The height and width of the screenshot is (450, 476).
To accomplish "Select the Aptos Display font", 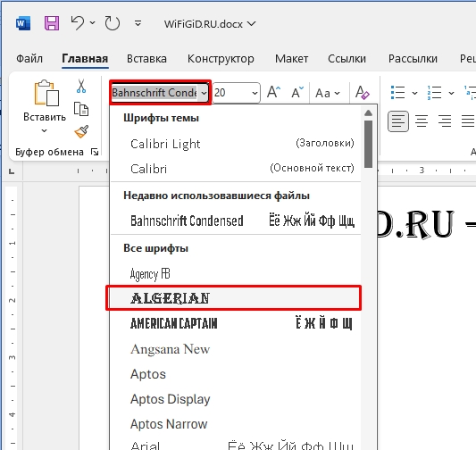I will coord(236,399).
